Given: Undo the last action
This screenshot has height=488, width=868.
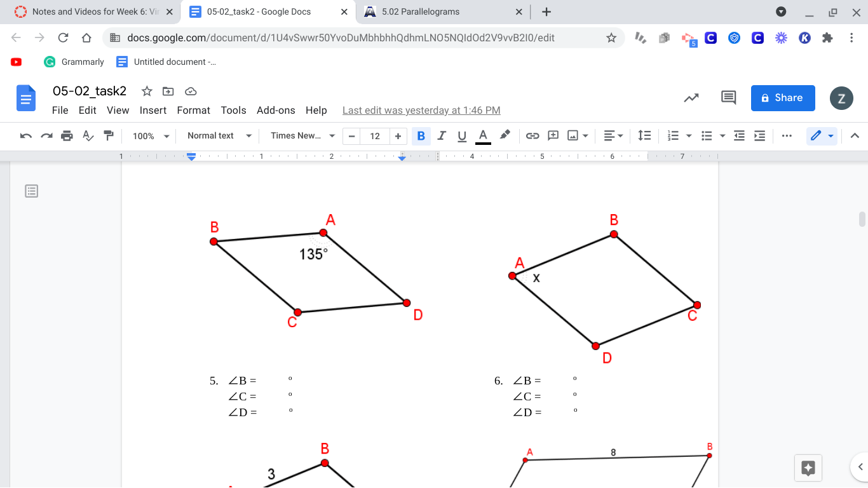Looking at the screenshot, I should (x=26, y=136).
